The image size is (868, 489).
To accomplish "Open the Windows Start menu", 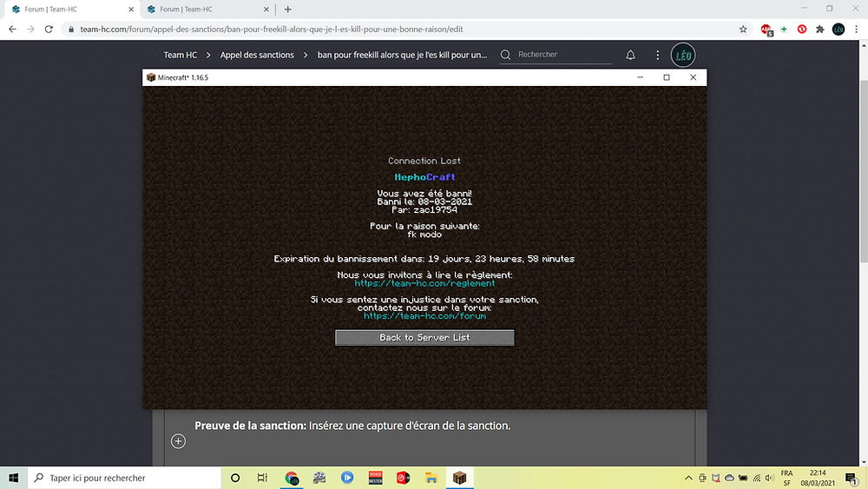I will [x=13, y=478].
